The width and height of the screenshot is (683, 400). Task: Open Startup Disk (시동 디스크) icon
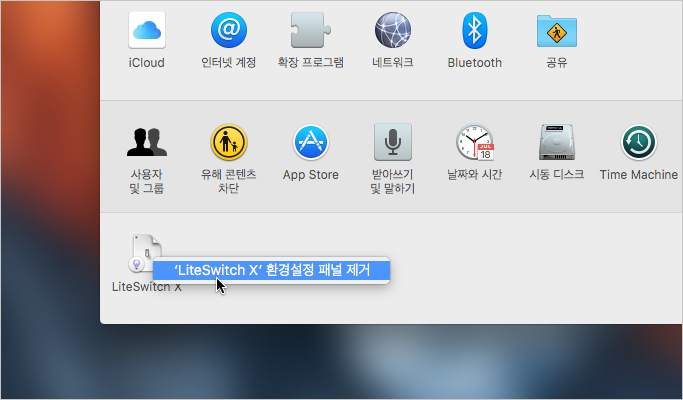(x=557, y=142)
